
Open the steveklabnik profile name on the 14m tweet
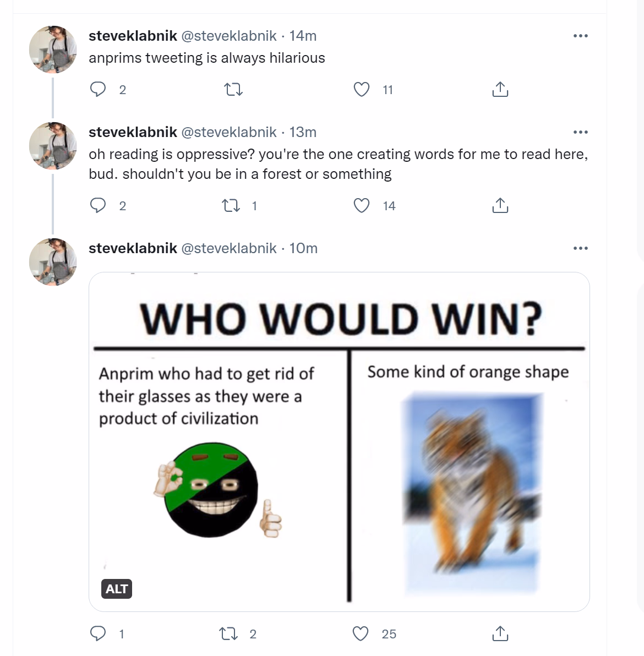pos(133,36)
